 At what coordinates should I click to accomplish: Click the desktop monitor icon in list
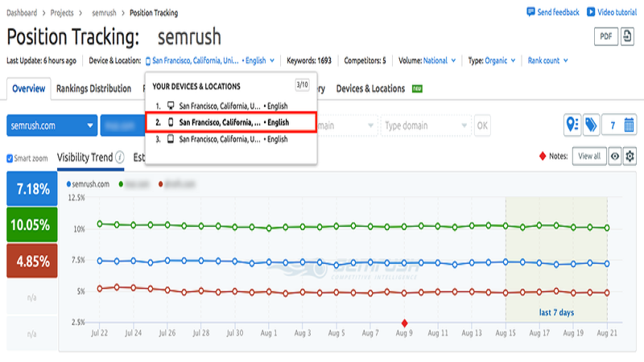(x=171, y=105)
